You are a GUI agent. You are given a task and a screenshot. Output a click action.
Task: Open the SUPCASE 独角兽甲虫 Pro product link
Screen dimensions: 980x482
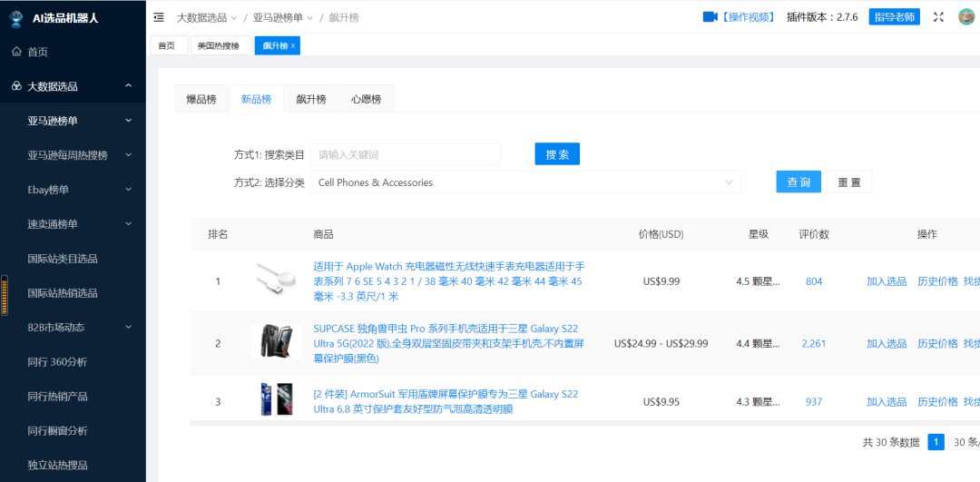click(x=449, y=343)
